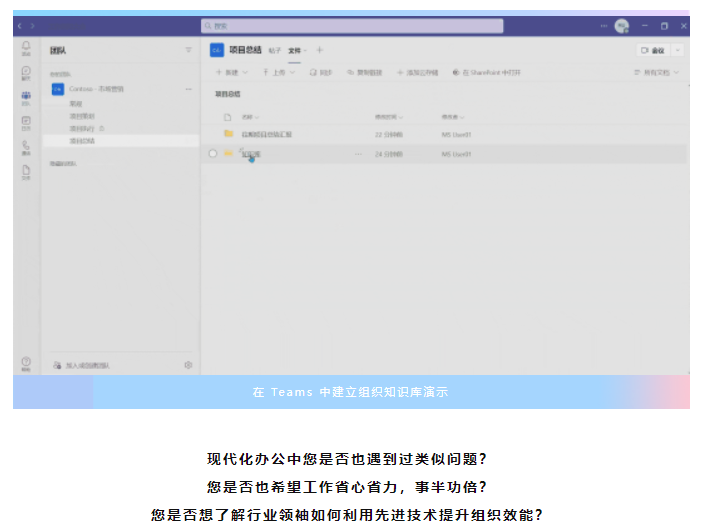Click the 项目总结 breadcrumb
The width and height of the screenshot is (707, 530).
228,94
